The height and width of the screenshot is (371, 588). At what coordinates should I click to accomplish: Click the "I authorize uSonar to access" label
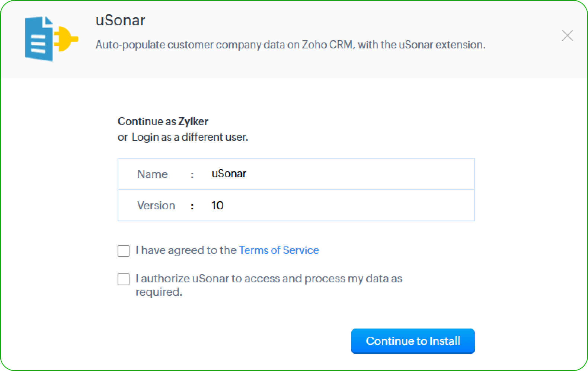point(269,279)
